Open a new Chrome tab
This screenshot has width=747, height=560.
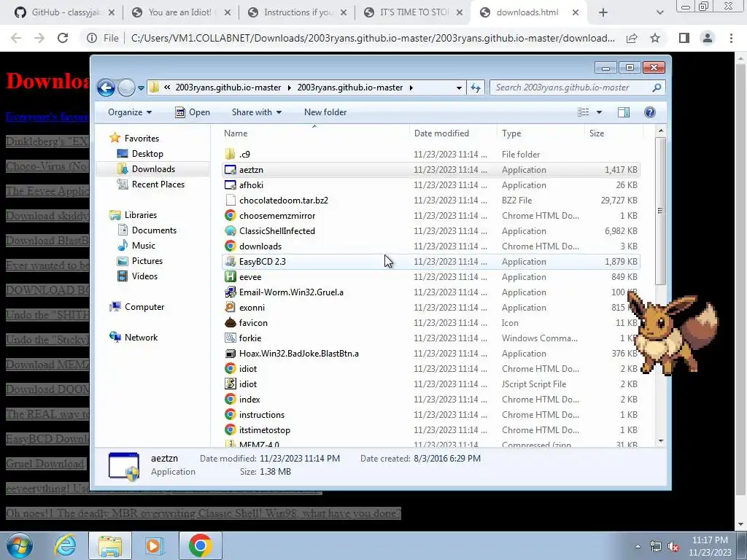603,12
